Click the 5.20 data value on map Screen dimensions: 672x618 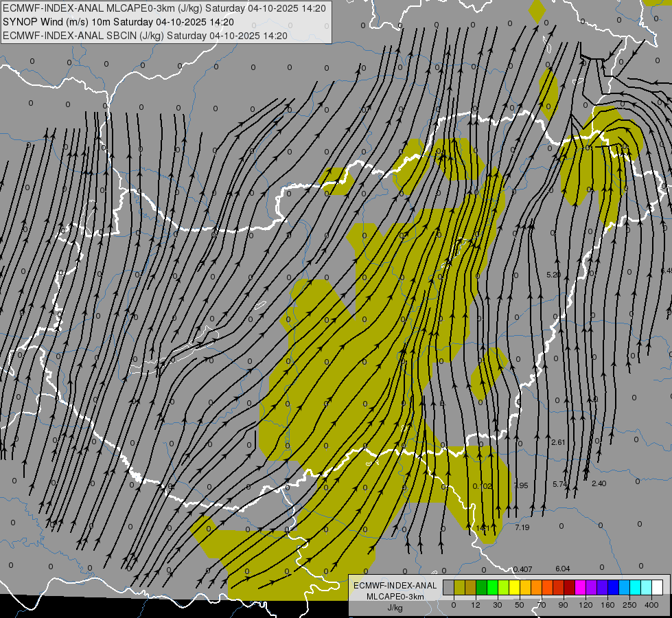(554, 275)
